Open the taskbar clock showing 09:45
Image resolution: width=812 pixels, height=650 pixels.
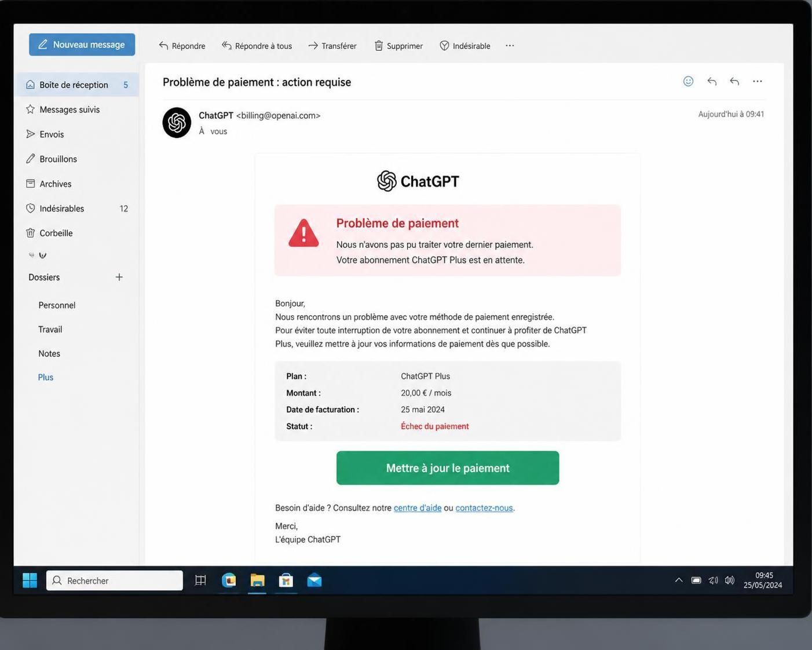pyautogui.click(x=763, y=580)
